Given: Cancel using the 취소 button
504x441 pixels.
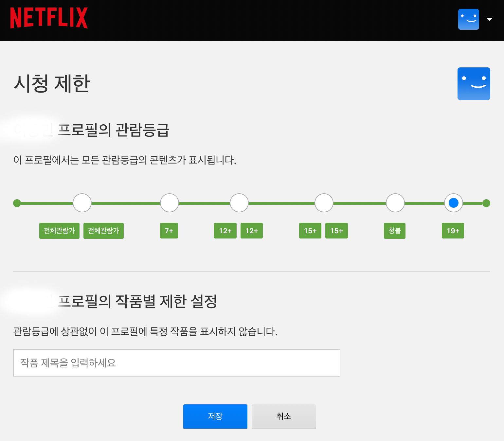Looking at the screenshot, I should [x=284, y=416].
